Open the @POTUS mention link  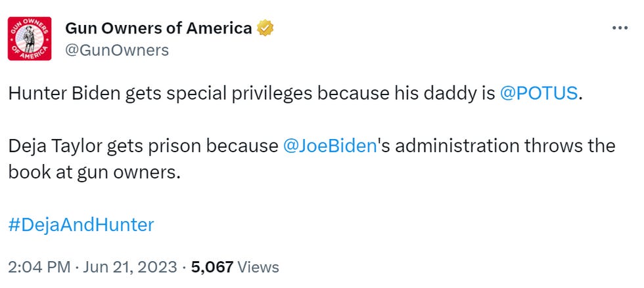[539, 93]
